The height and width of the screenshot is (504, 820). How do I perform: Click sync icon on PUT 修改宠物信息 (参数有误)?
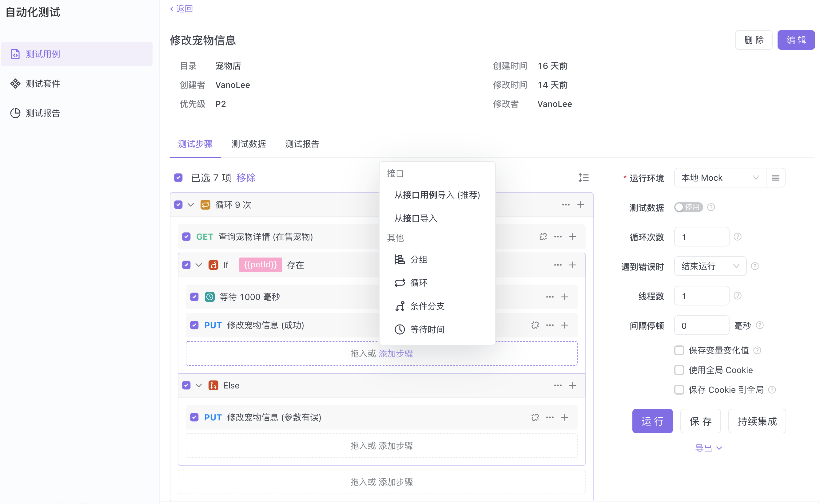pos(535,417)
